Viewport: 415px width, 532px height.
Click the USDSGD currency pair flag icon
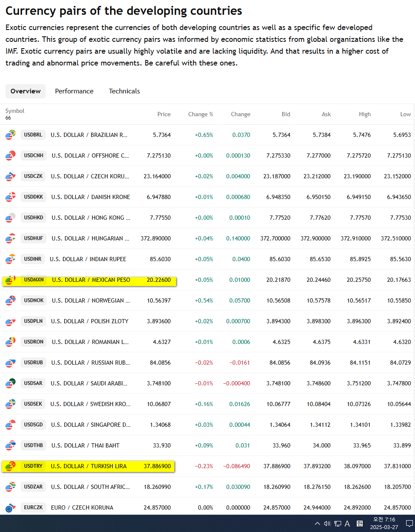point(11,425)
